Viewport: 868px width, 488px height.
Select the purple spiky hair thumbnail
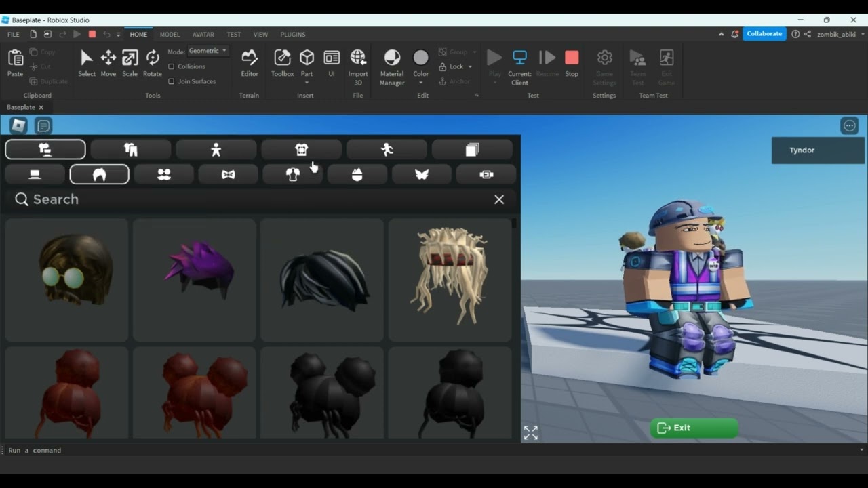(x=194, y=280)
